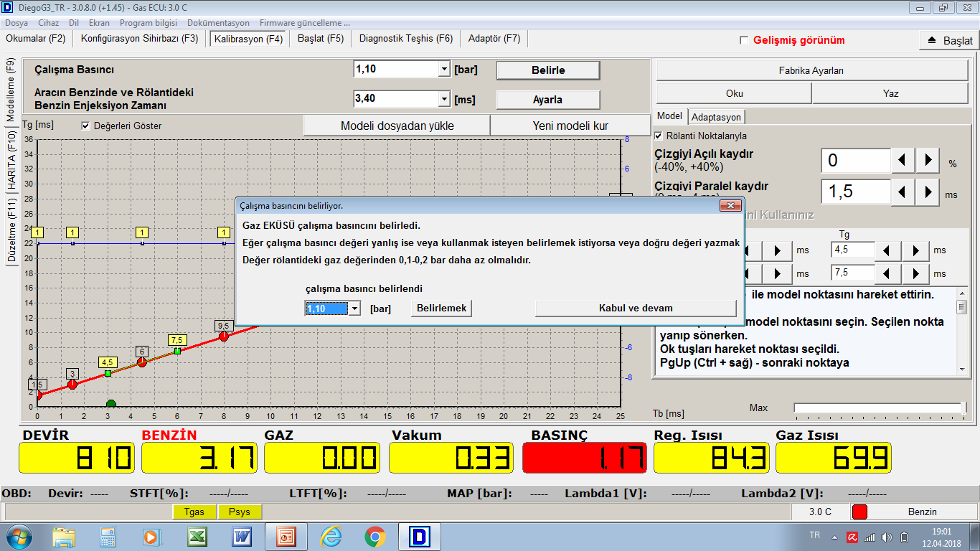This screenshot has height=551, width=980.
Task: Open the Adaptasyon sub-tab
Action: [717, 117]
